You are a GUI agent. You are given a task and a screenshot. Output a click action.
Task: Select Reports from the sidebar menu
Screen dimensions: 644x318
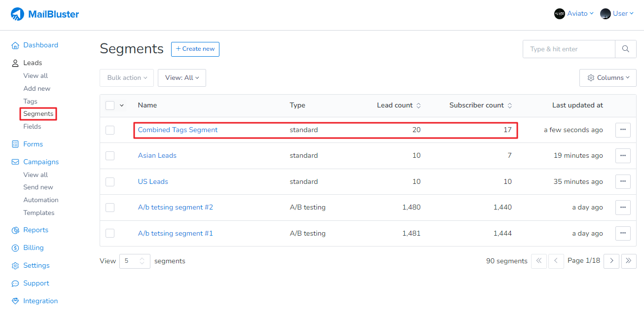pos(36,230)
